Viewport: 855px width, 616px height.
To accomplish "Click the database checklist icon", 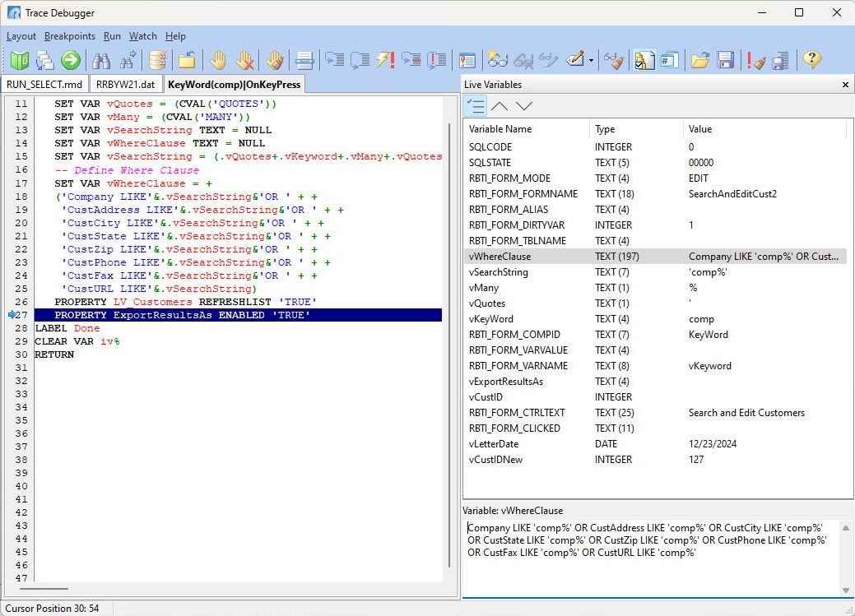I will pyautogui.click(x=157, y=60).
